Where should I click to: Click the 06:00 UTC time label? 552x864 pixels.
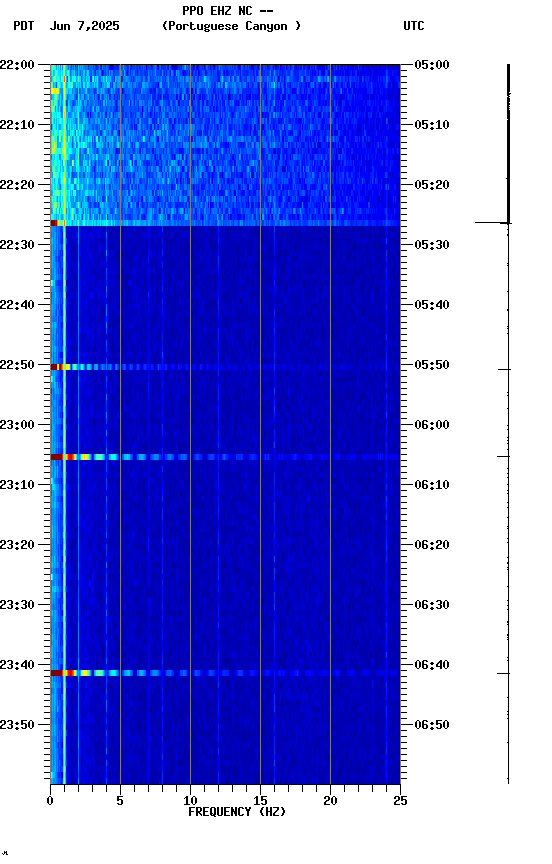[x=432, y=425]
